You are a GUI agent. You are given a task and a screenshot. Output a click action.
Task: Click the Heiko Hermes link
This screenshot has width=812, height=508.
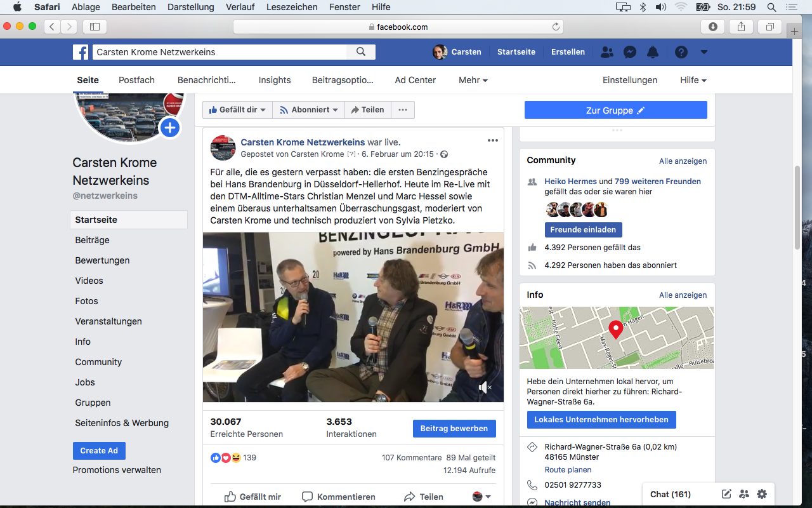570,182
